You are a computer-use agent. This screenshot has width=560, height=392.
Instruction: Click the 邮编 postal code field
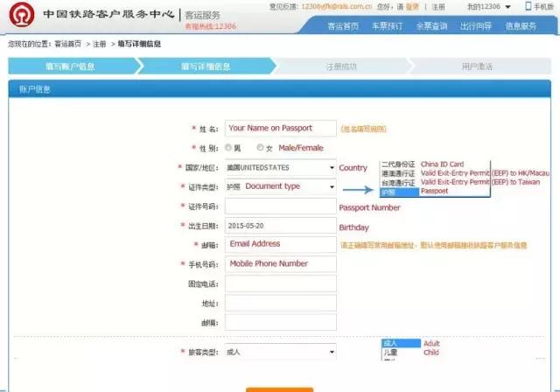click(x=281, y=322)
